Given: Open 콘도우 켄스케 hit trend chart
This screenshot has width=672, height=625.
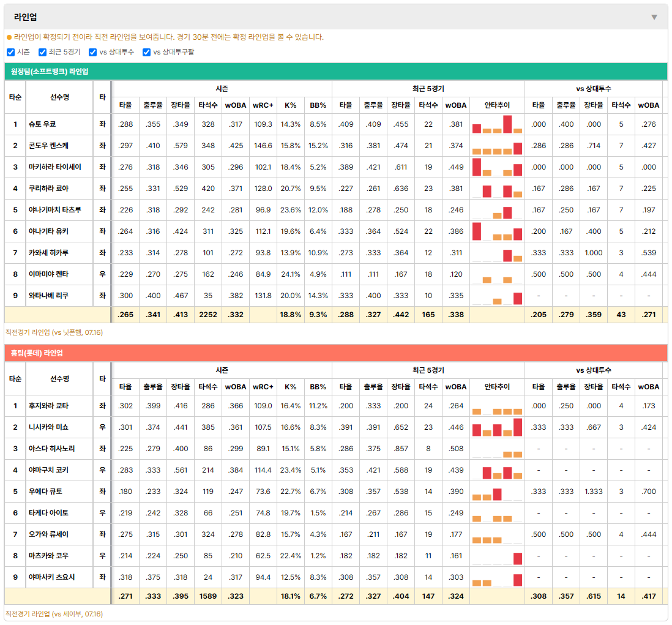Looking at the screenshot, I should (x=497, y=146).
